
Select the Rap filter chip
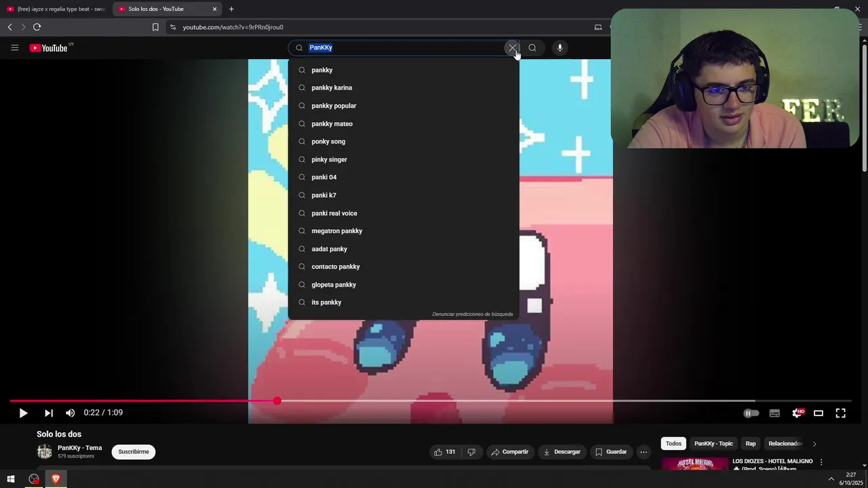751,443
